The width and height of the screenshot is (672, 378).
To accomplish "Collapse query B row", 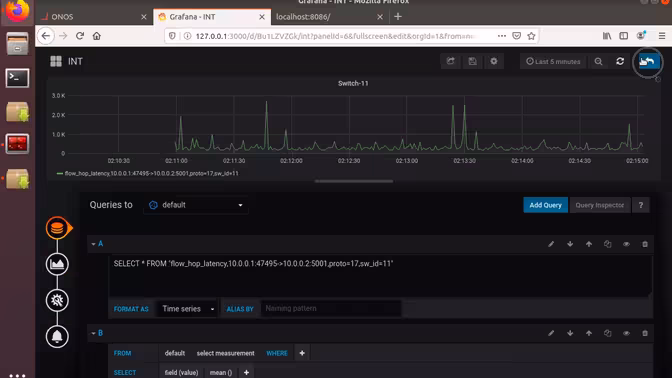I will pyautogui.click(x=93, y=333).
